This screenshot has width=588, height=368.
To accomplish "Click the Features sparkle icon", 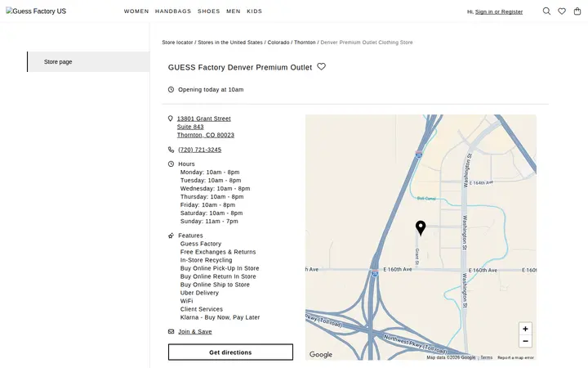I will click(171, 236).
